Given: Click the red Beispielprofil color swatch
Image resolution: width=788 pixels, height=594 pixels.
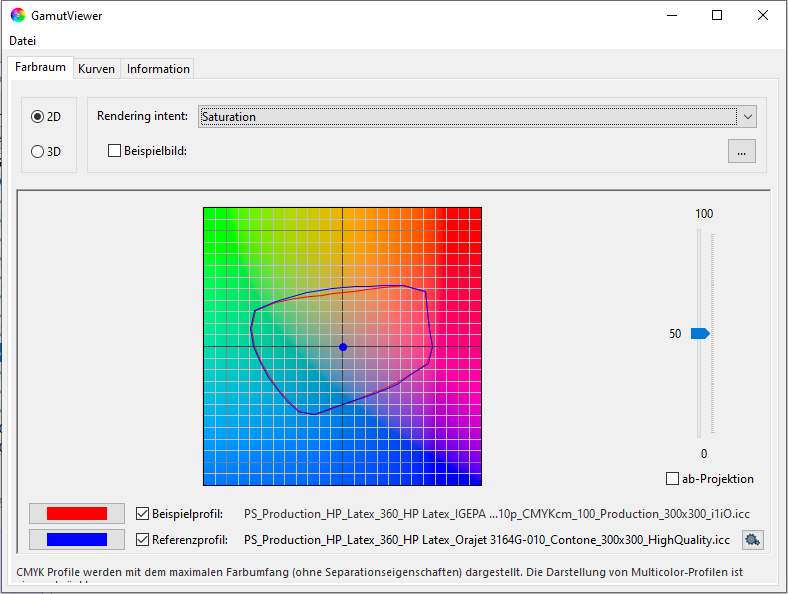Looking at the screenshot, I should click(x=77, y=514).
